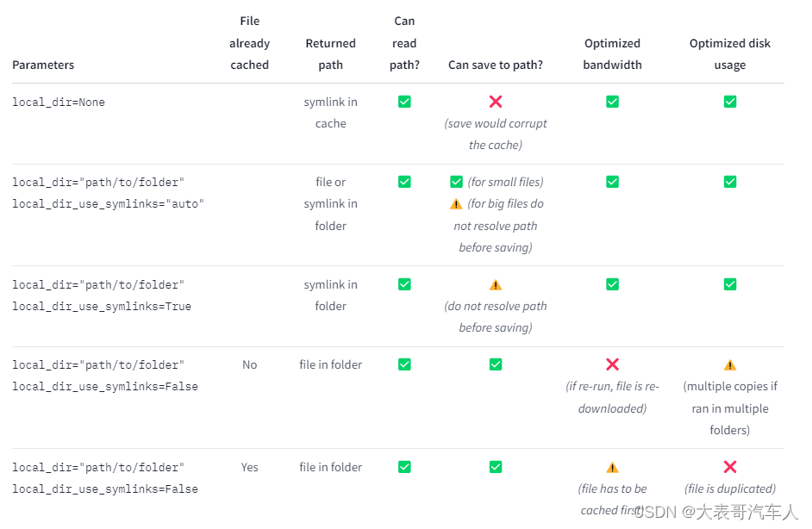Screen dimensions: 812x529
Task: Click the local_dir=None parameter text
Action: pyautogui.click(x=59, y=102)
